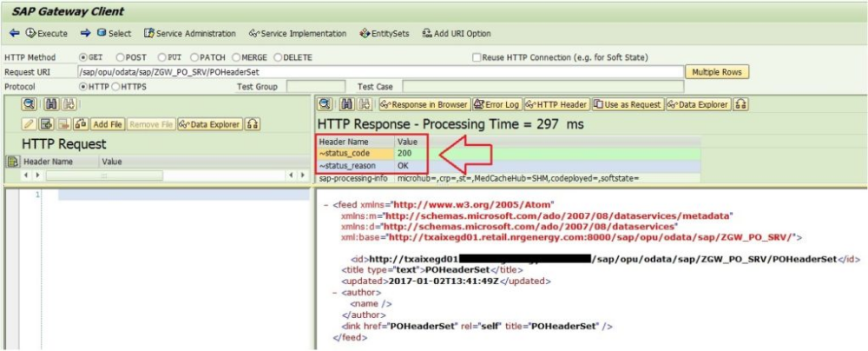Run the request with Execute

point(47,33)
